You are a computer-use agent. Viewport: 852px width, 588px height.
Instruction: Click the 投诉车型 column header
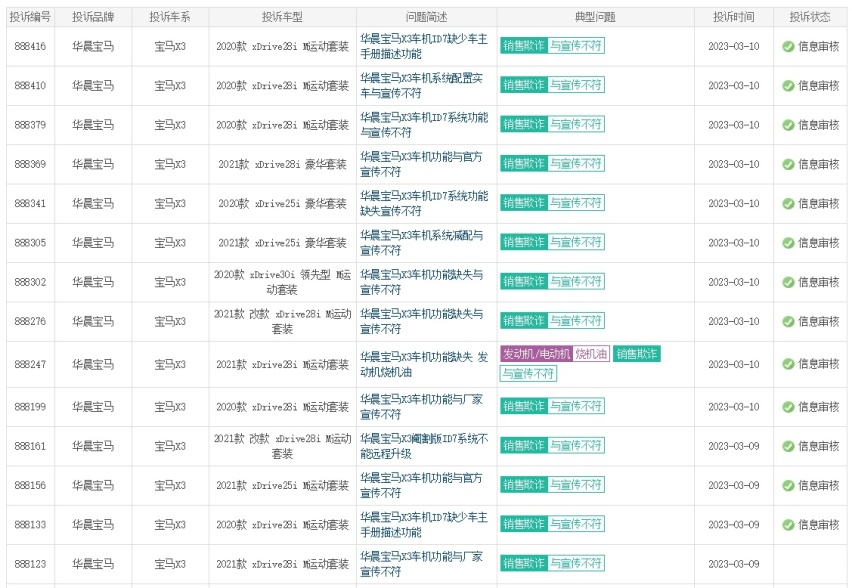click(283, 17)
